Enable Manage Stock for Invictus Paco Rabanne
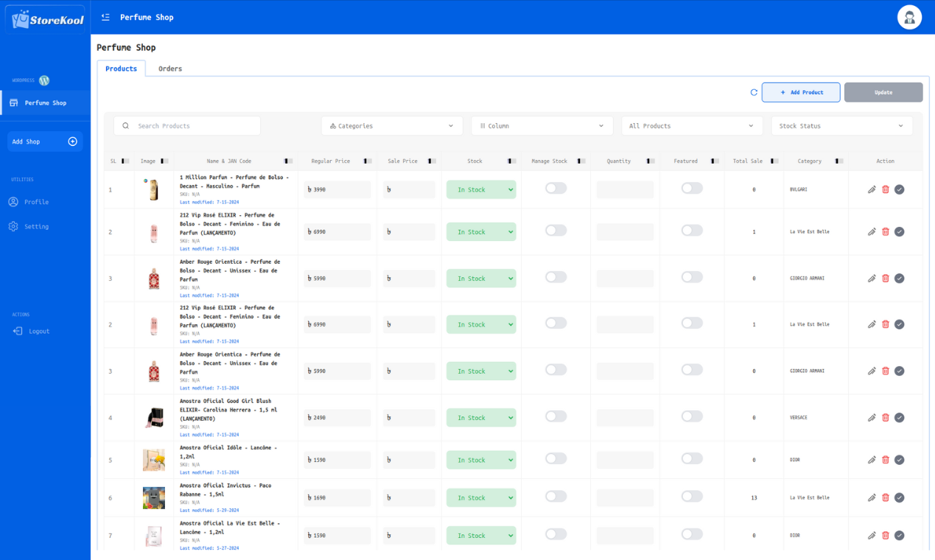Image resolution: width=935 pixels, height=560 pixels. pyautogui.click(x=556, y=497)
